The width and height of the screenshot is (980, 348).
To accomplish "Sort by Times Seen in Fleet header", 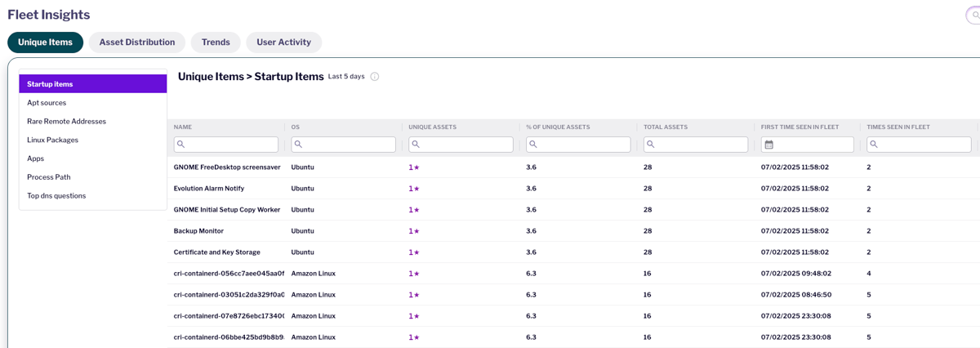I will [898, 127].
